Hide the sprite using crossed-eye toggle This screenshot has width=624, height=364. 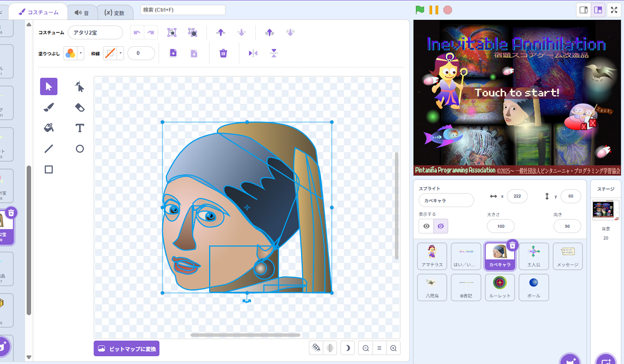click(440, 226)
